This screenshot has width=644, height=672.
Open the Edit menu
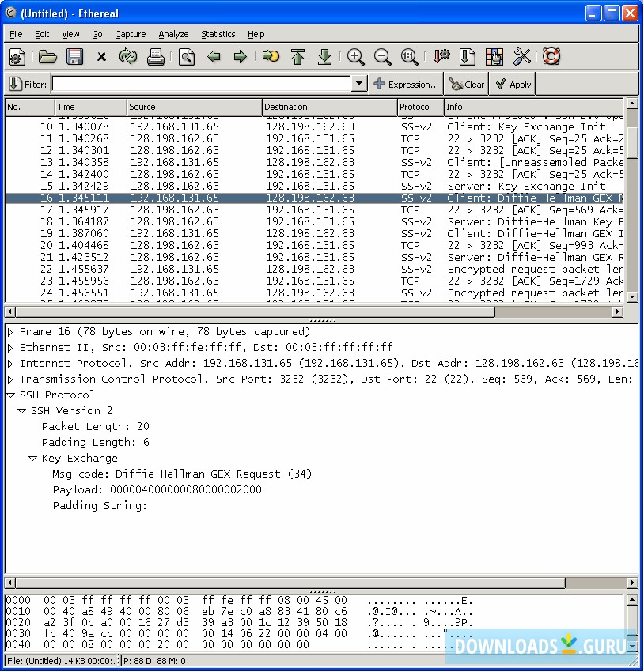(x=42, y=34)
